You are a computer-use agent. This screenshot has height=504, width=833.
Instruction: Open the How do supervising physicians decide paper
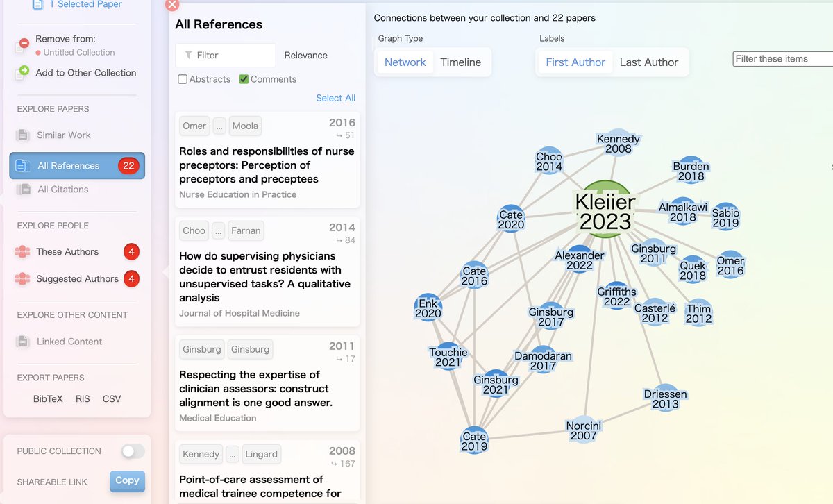point(264,277)
